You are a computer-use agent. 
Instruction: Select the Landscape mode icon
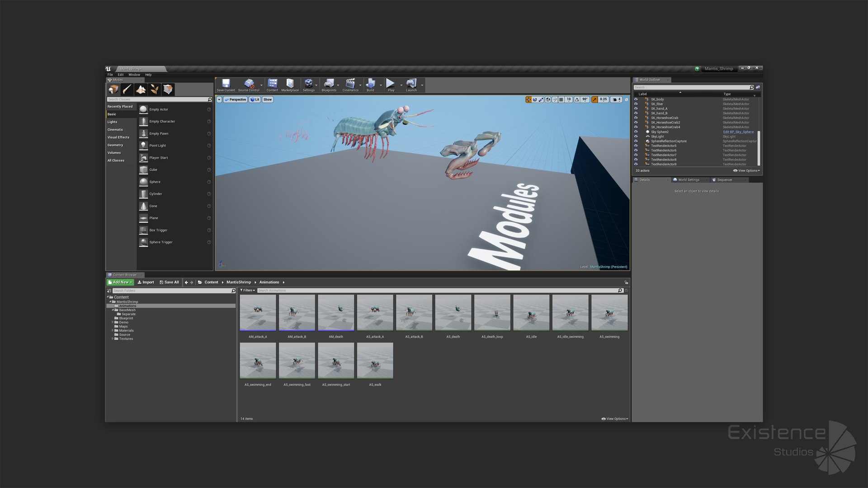point(141,89)
